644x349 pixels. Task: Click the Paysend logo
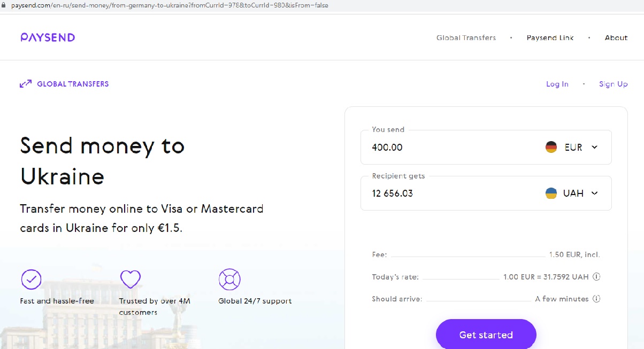tap(48, 37)
